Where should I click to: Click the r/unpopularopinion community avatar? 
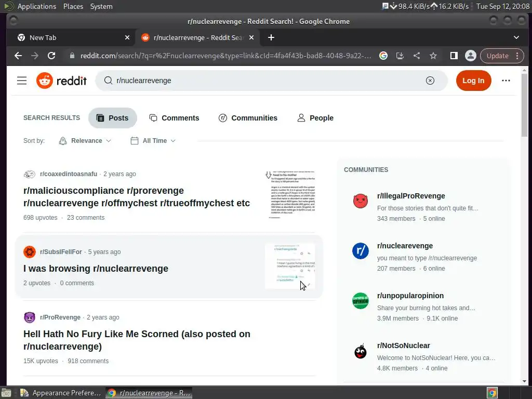point(361,301)
